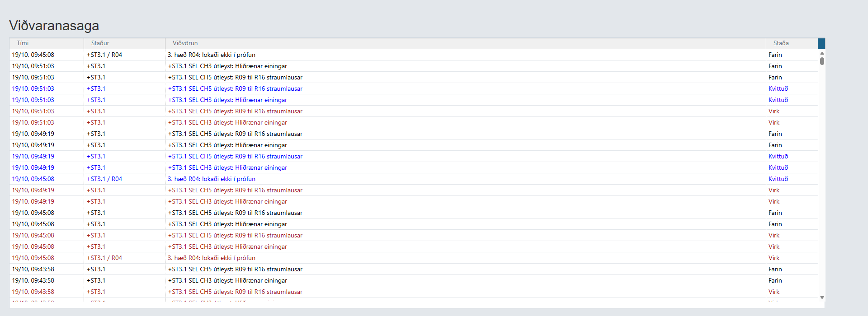868x316 pixels.
Task: Click Virk status of the 09:51:03 CH3 alarm
Action: tap(774, 122)
